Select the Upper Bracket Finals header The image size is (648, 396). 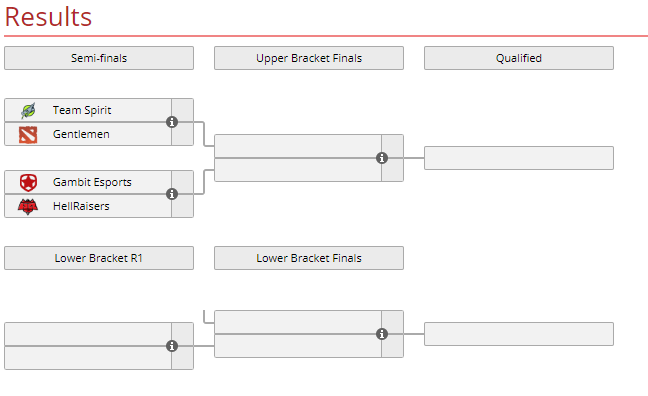309,58
